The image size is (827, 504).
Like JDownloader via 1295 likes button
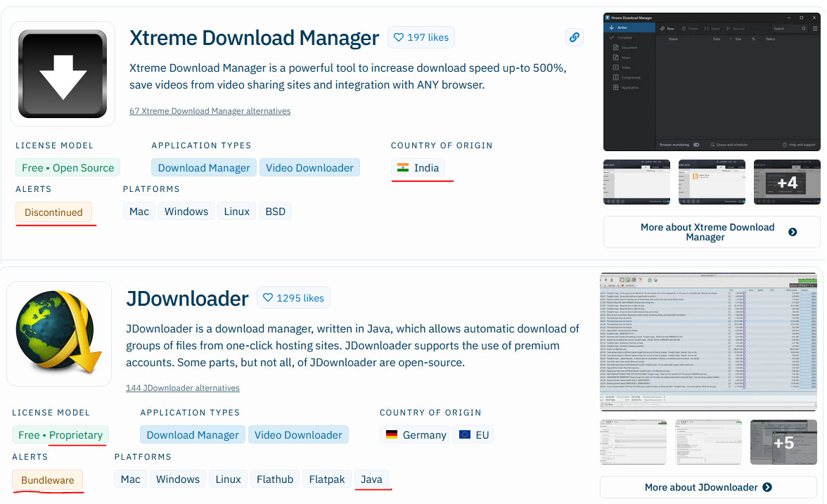coord(293,298)
